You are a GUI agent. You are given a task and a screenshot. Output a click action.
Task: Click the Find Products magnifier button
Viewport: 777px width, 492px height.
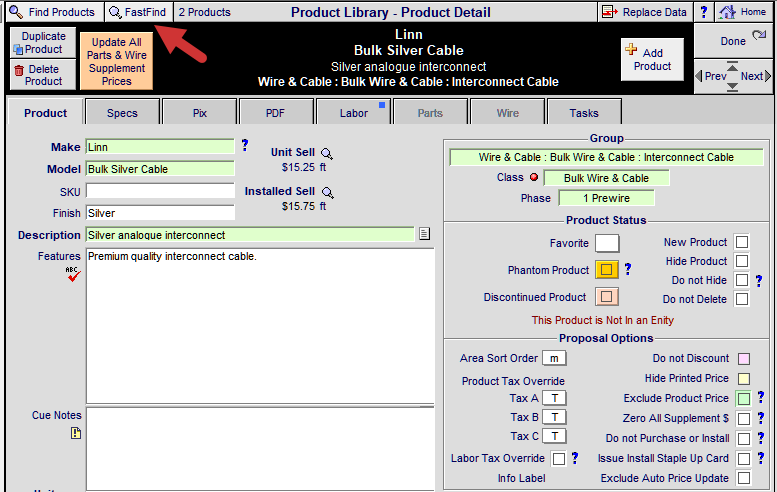click(53, 12)
